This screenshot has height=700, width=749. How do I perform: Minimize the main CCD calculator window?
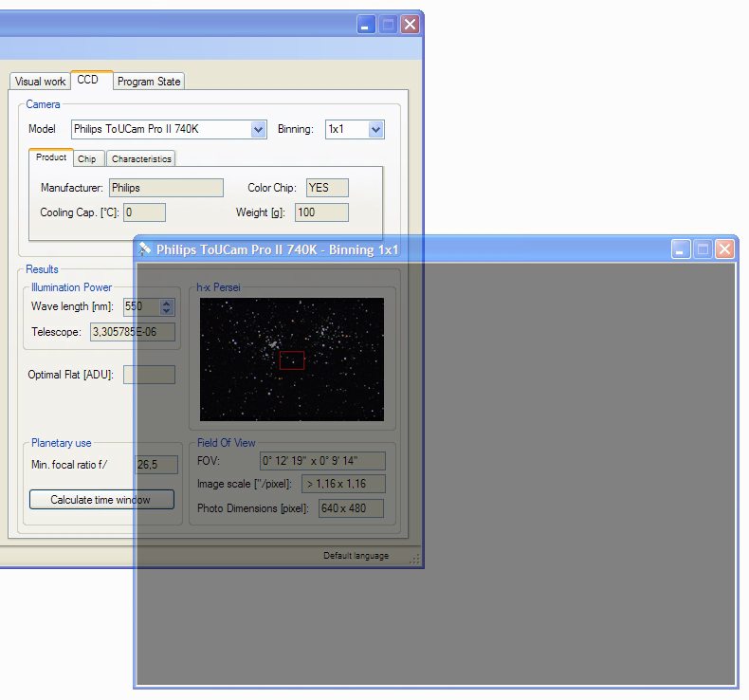[366, 25]
